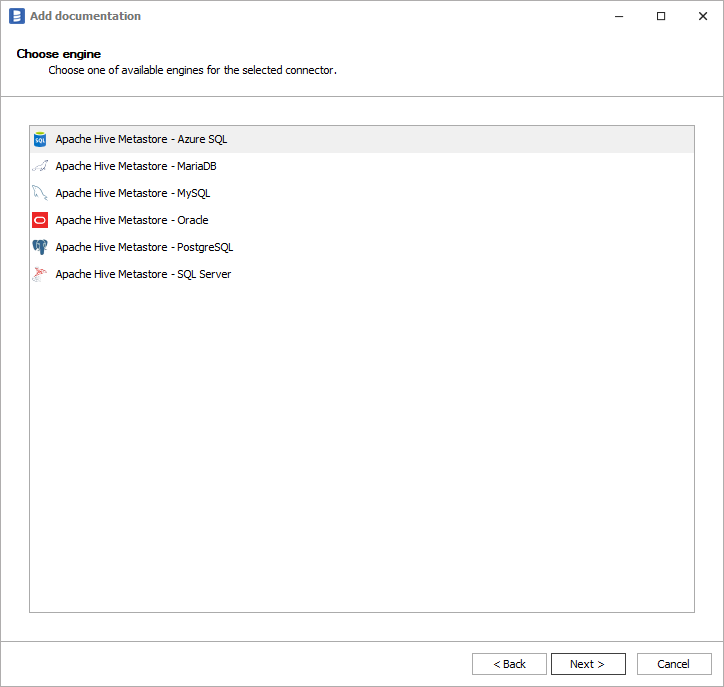Click the Add documentation title bar app icon
Viewport: 724px width, 687px height.
coord(16,16)
